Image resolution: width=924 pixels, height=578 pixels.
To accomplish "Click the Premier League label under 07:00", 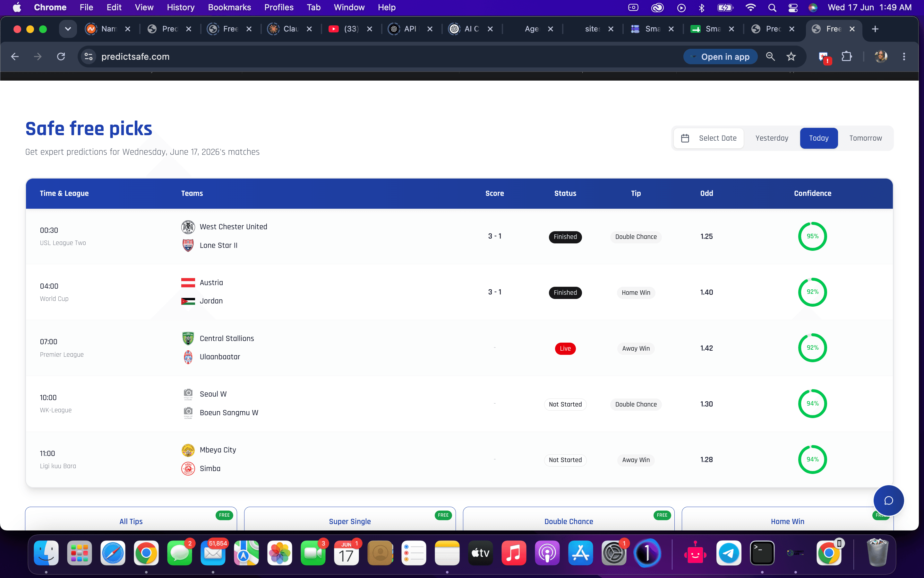I will point(62,355).
